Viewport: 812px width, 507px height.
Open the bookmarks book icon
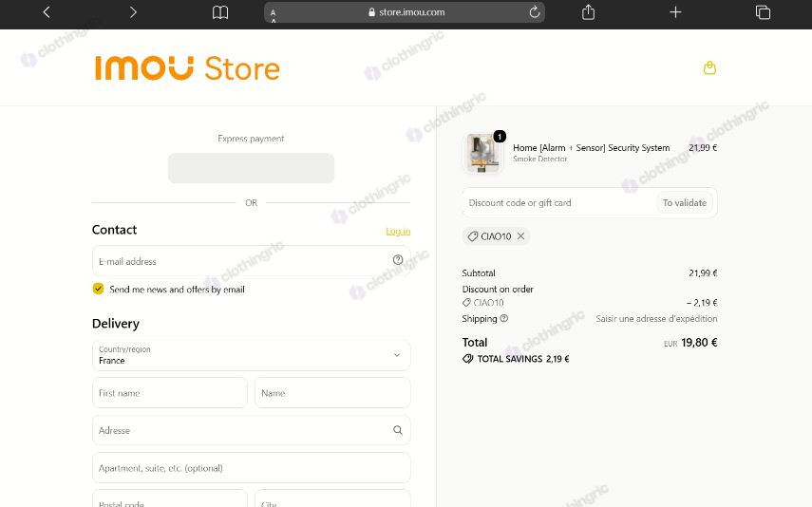point(220,12)
